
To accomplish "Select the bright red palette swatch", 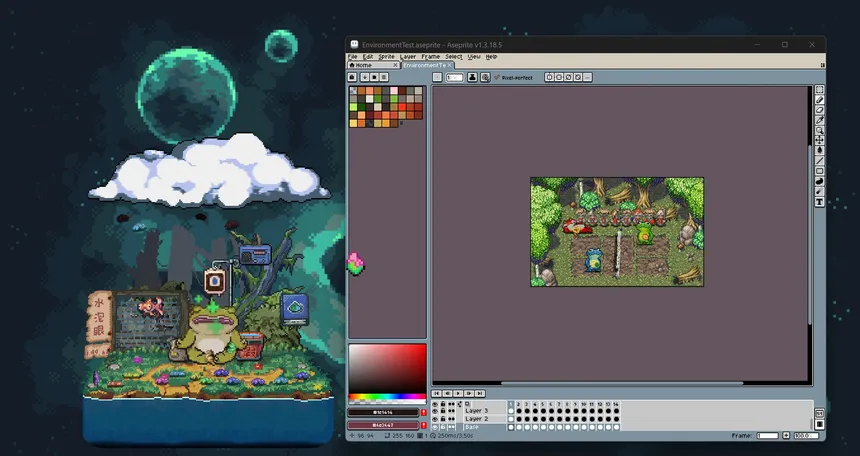I will click(x=403, y=107).
